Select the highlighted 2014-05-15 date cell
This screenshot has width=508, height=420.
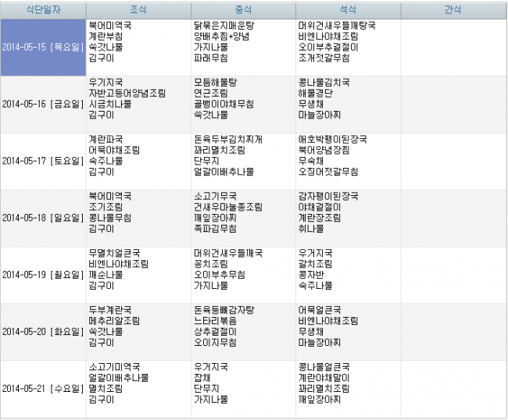[x=42, y=47]
